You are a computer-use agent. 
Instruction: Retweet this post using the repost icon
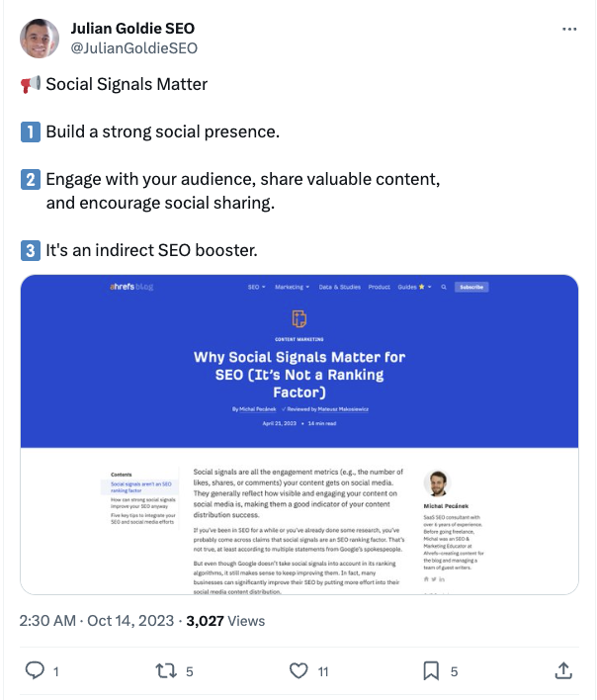tap(168, 671)
